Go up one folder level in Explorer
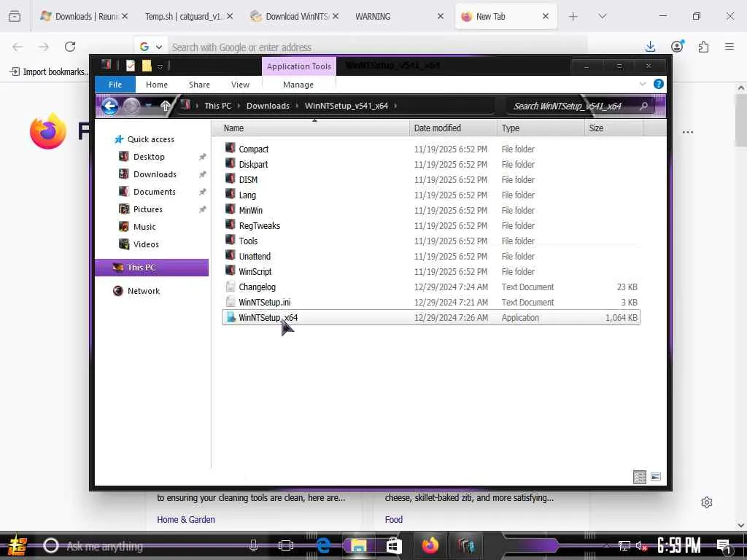The image size is (747, 560). tap(166, 105)
